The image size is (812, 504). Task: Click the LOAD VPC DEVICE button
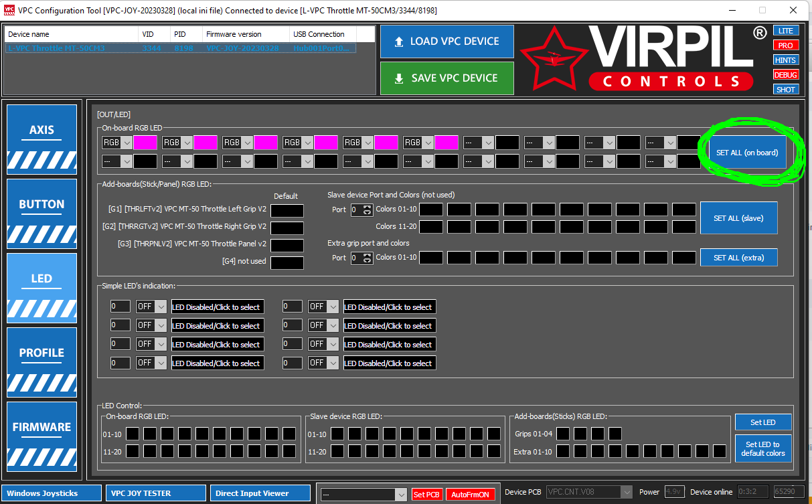447,41
